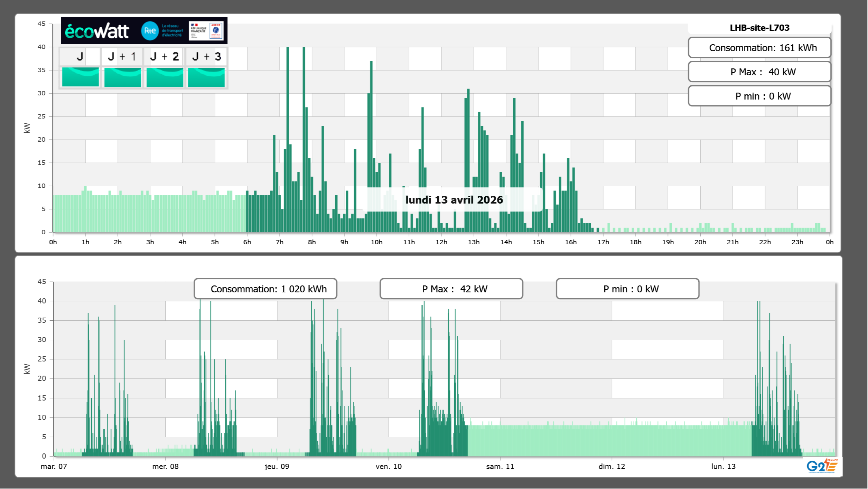Click the Consommation: 161 kWh box
The image size is (868, 489).
759,48
